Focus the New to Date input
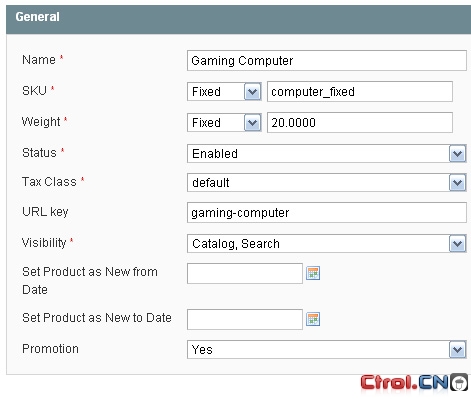 (x=245, y=319)
